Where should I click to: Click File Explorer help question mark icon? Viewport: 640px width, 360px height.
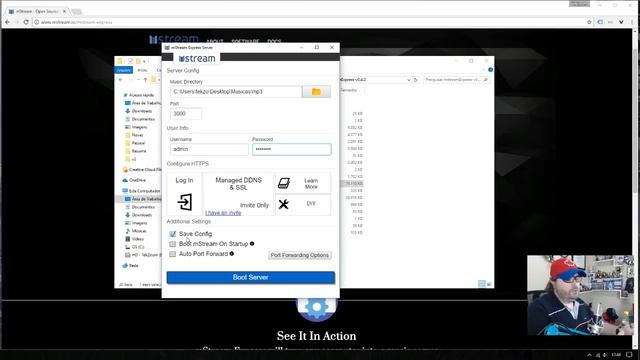490,70
